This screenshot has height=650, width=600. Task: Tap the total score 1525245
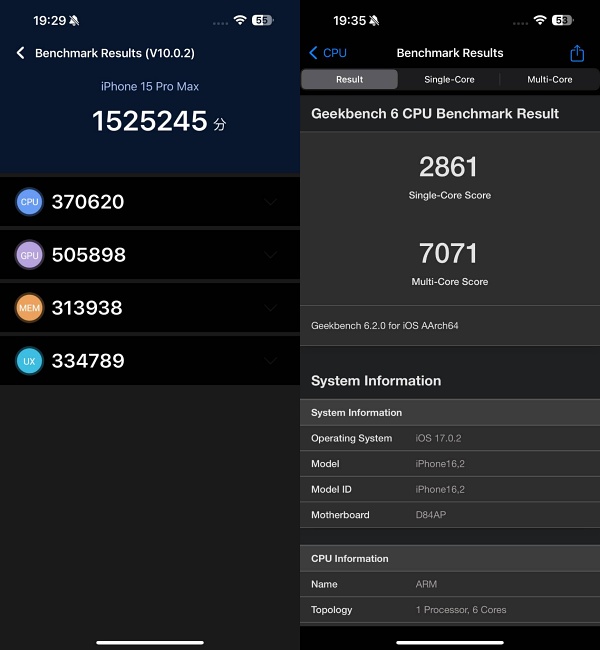pos(150,121)
